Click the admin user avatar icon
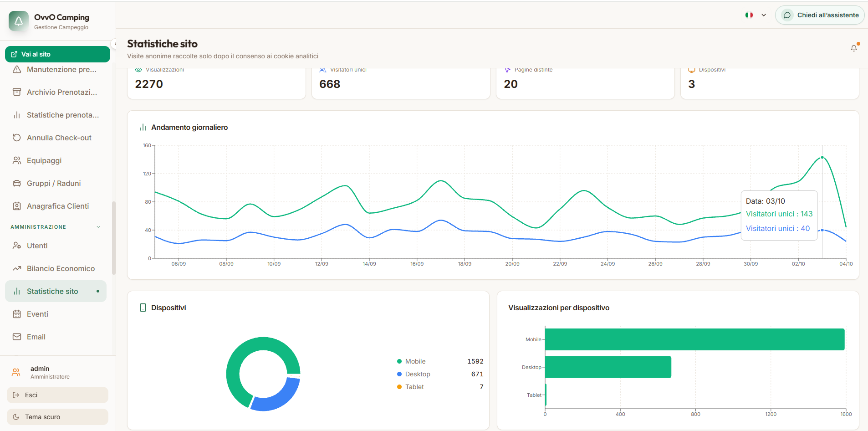Image resolution: width=868 pixels, height=431 pixels. 16,372
